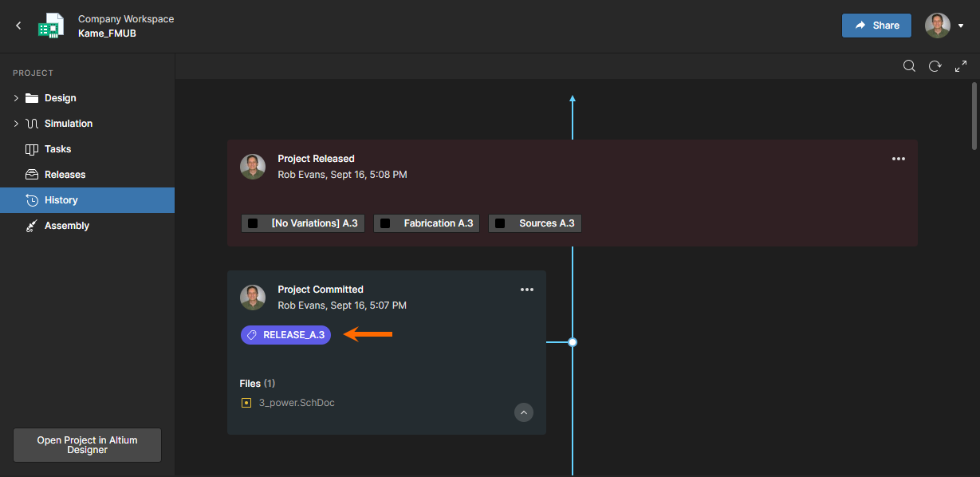The height and width of the screenshot is (477, 980).
Task: Collapse the Project Committed card with chevron
Action: click(x=524, y=412)
